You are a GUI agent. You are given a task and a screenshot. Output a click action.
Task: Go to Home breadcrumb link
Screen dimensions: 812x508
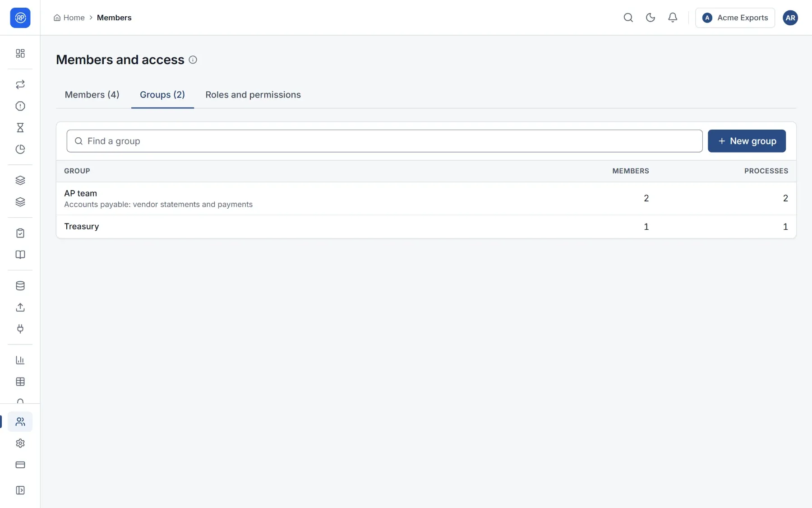pyautogui.click(x=69, y=18)
